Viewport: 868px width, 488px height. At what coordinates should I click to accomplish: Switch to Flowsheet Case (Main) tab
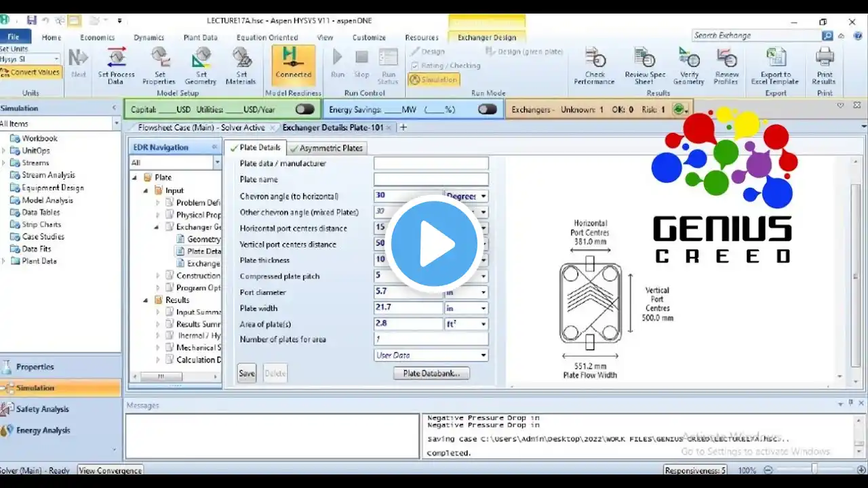(x=201, y=127)
